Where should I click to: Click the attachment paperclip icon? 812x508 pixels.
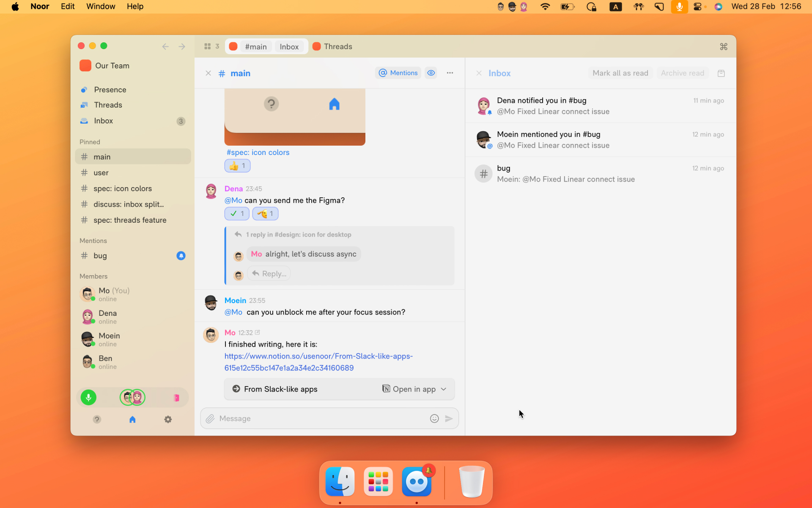[210, 419]
